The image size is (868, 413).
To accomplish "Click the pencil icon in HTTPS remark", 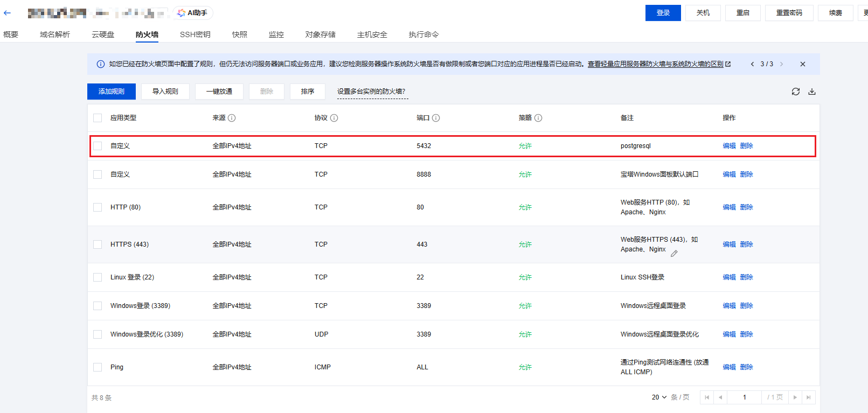I will pos(674,253).
